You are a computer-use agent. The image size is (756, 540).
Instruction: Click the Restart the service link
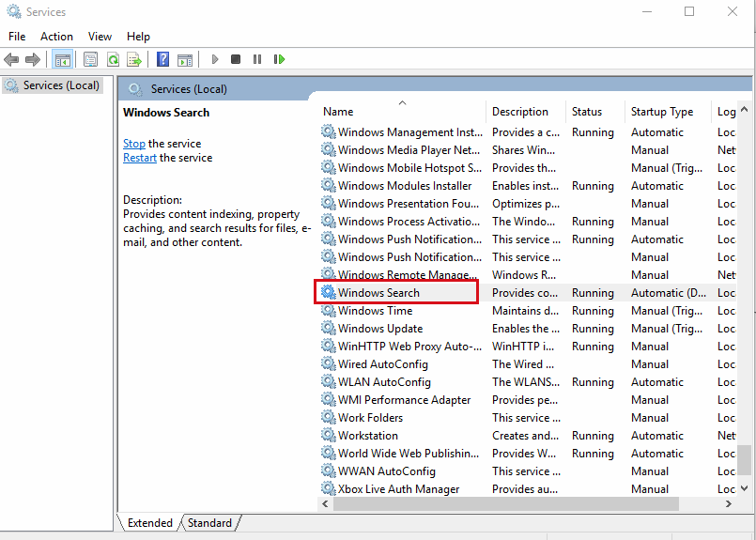pyautogui.click(x=140, y=158)
